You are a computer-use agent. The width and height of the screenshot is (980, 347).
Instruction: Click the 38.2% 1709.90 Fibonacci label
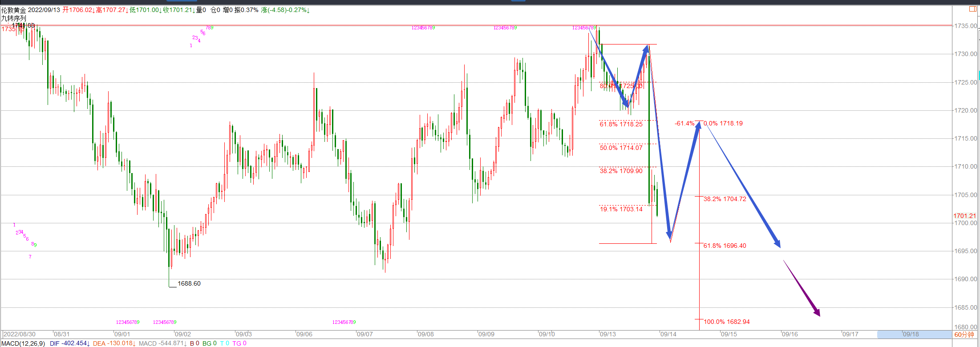pyautogui.click(x=621, y=171)
